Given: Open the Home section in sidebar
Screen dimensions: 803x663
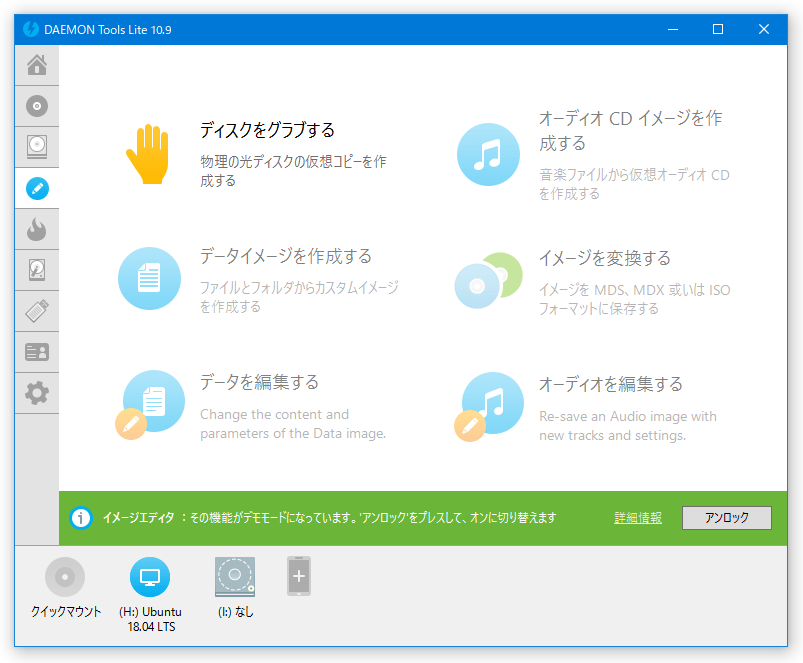Looking at the screenshot, I should (37, 65).
